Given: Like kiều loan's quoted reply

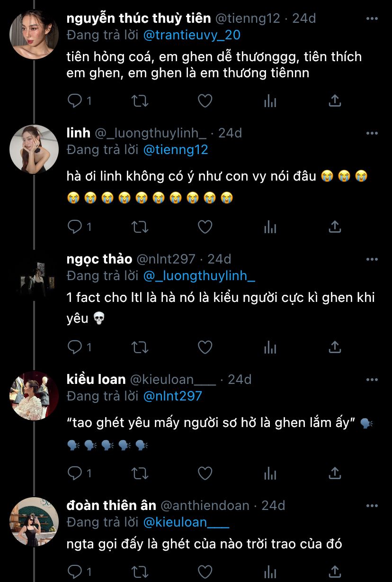Looking at the screenshot, I should click(205, 473).
